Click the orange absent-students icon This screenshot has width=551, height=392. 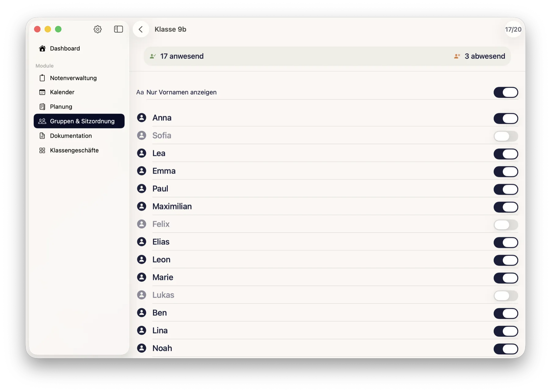click(457, 56)
